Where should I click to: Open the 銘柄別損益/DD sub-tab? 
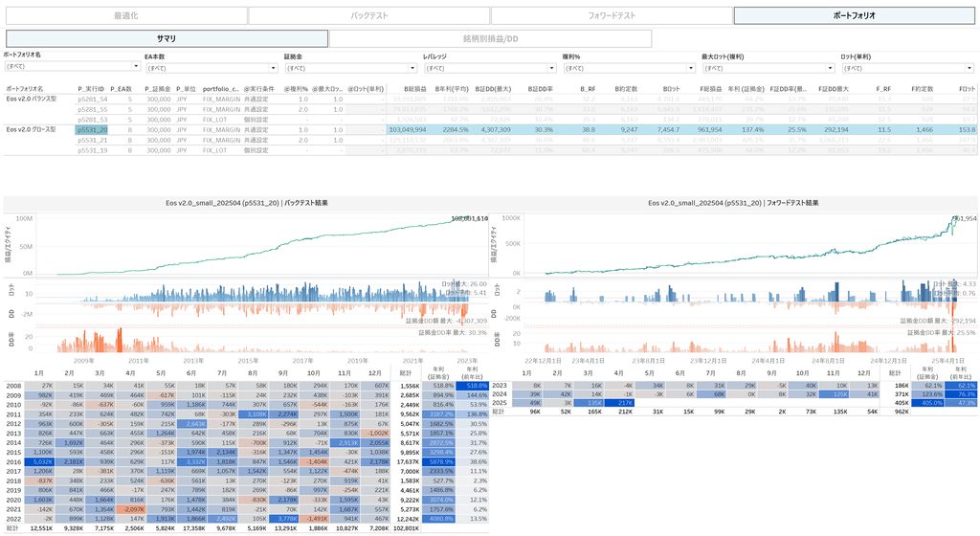pyautogui.click(x=490, y=38)
